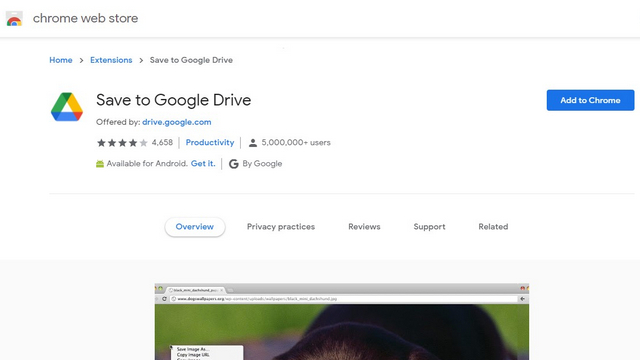640x360 pixels.
Task: Click the Chrome Web Store rainbow logo
Action: pyautogui.click(x=14, y=19)
